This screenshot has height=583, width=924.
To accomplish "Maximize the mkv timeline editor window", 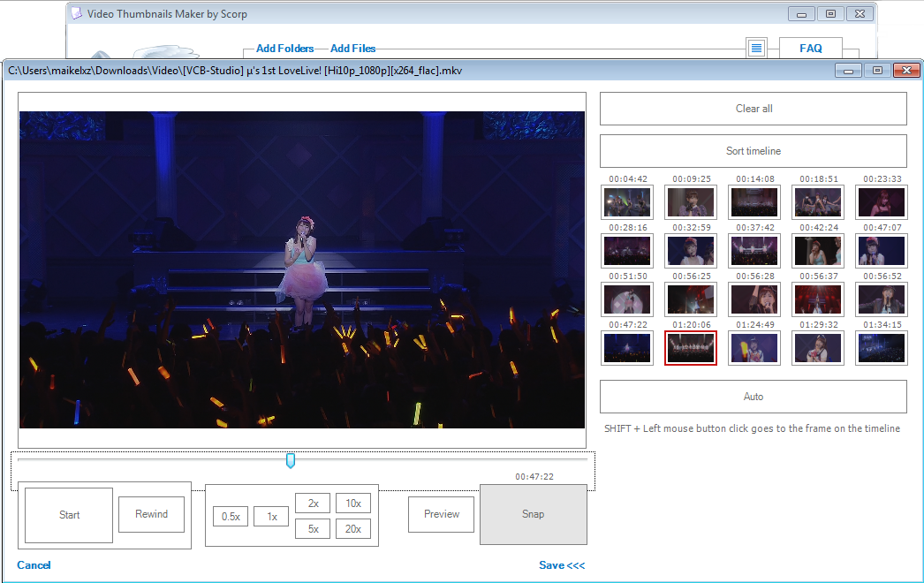I will tap(877, 70).
